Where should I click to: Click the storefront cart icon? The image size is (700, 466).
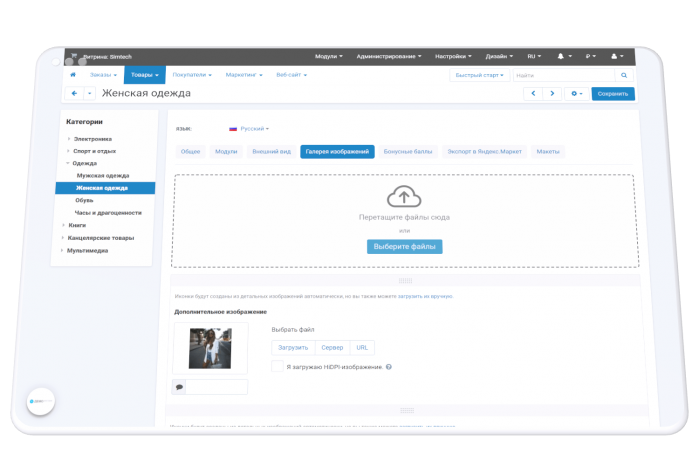[74, 56]
